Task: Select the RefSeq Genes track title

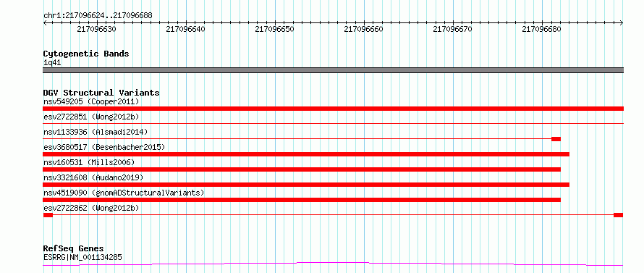Action: coord(74,249)
